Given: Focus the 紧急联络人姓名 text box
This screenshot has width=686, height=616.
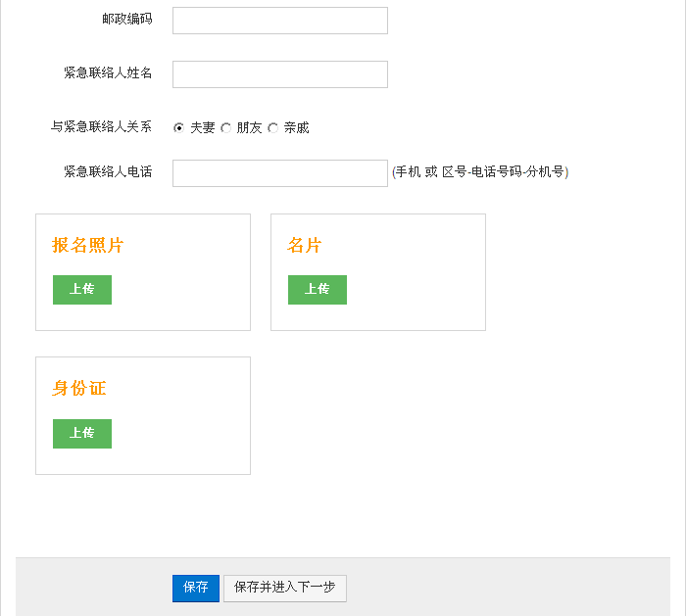Looking at the screenshot, I should click(280, 74).
